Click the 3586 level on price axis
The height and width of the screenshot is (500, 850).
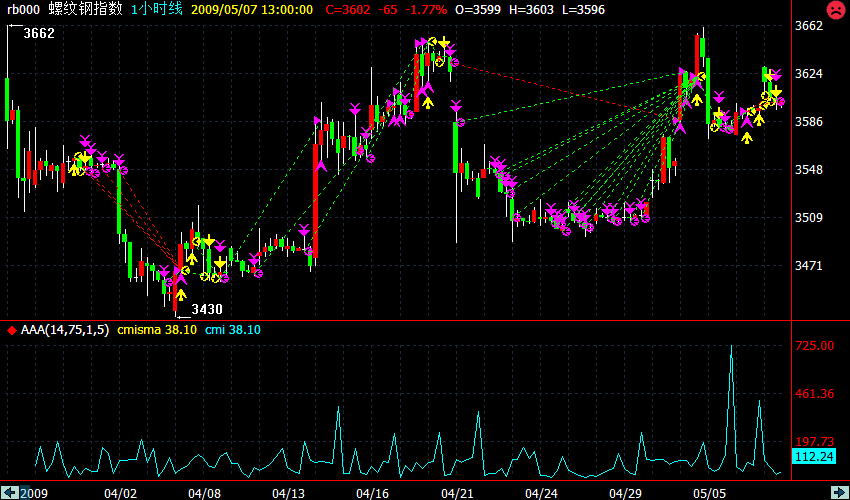click(x=807, y=122)
